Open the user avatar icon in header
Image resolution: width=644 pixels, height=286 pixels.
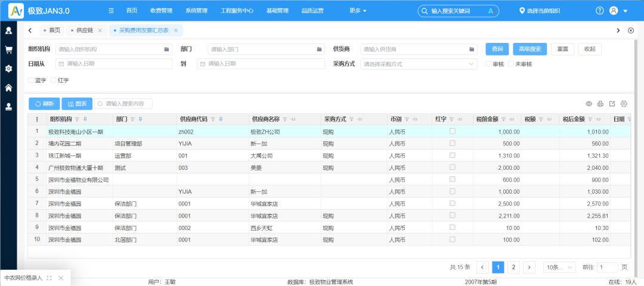[x=614, y=11]
